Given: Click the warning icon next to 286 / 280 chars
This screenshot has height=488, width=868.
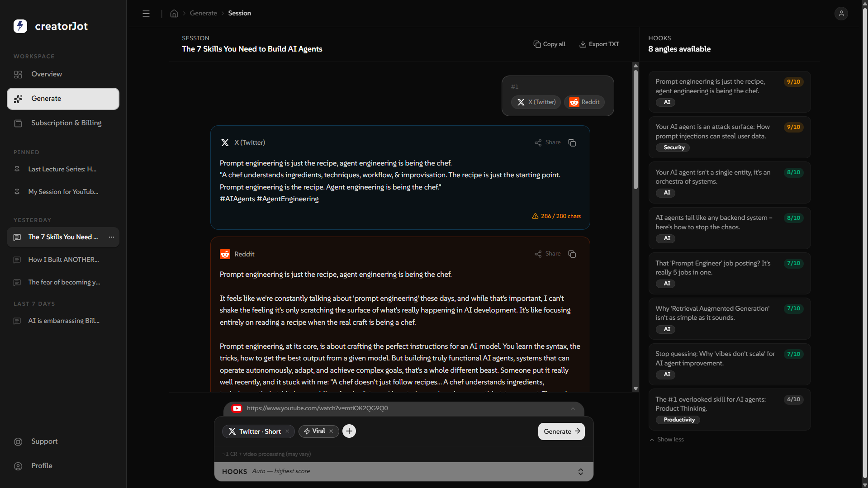Looking at the screenshot, I should (536, 216).
